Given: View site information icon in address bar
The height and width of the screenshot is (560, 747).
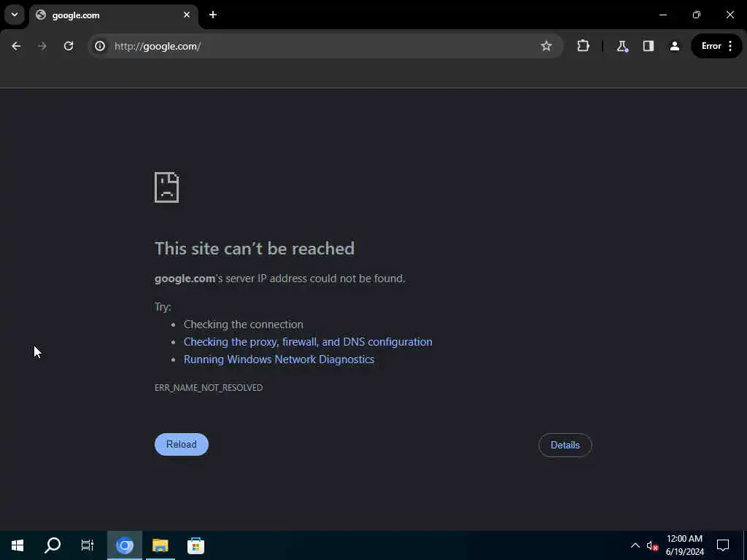Looking at the screenshot, I should (x=100, y=46).
